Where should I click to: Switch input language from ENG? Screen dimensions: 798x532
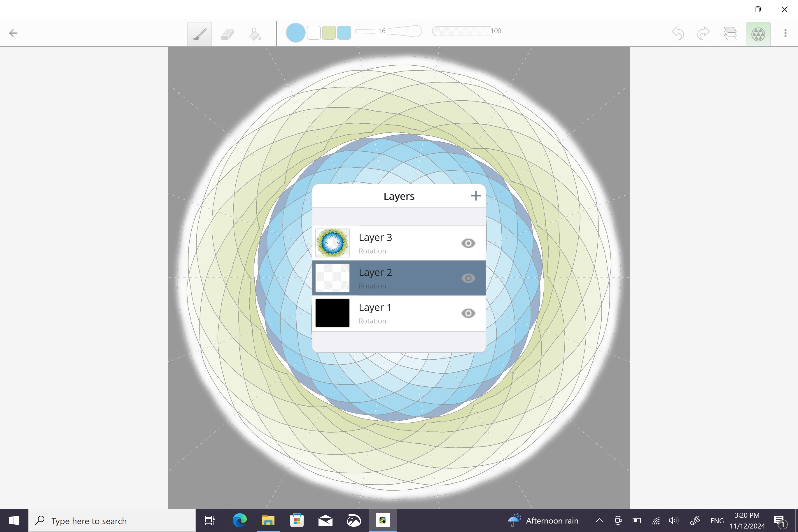click(x=717, y=521)
